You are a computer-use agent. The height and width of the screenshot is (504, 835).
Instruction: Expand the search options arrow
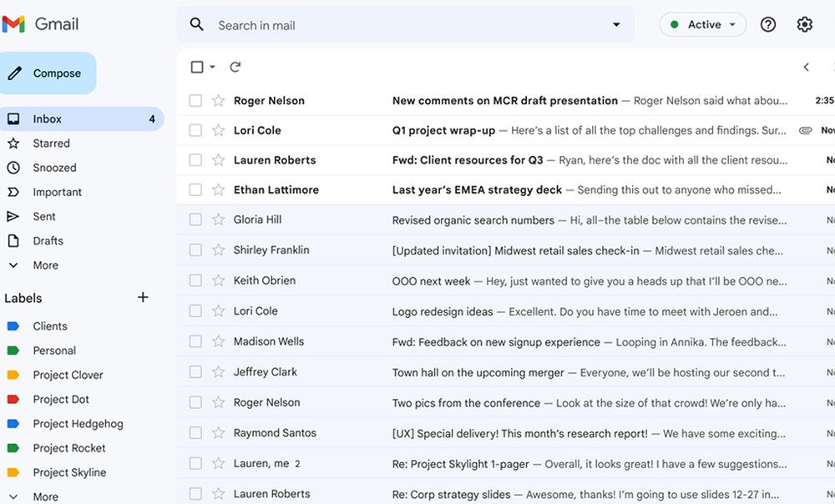pyautogui.click(x=615, y=24)
